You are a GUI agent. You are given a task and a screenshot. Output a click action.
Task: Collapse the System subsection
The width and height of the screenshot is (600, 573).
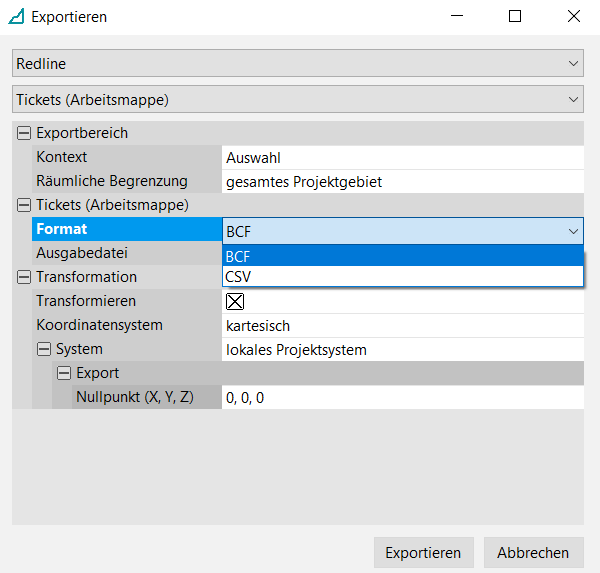click(44, 349)
